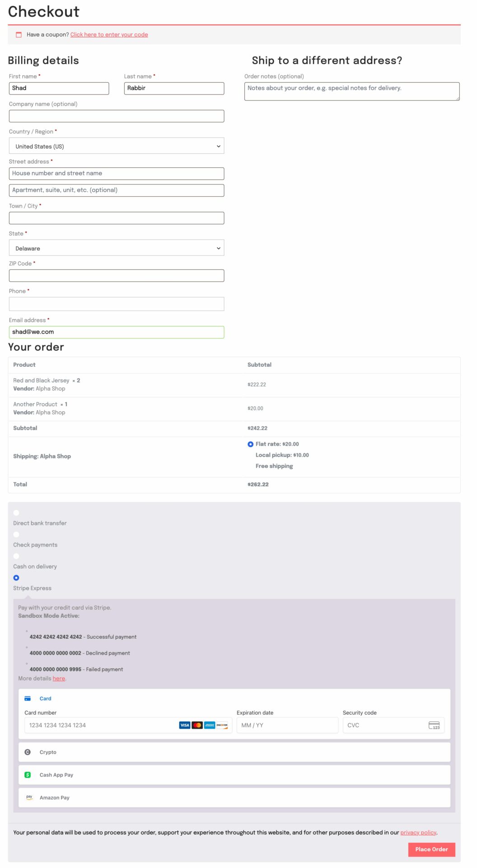Click the Visa card brand icon

pos(185,725)
